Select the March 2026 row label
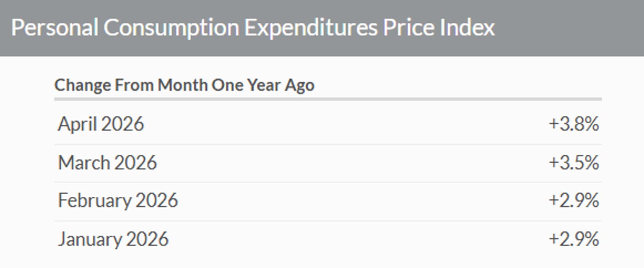This screenshot has height=268, width=644. (107, 163)
